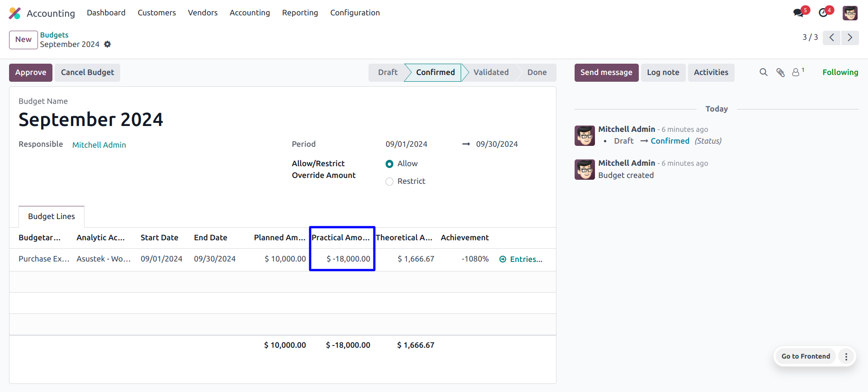Switch to the Budget Lines tab
This screenshot has width=868, height=392.
pyautogui.click(x=52, y=216)
